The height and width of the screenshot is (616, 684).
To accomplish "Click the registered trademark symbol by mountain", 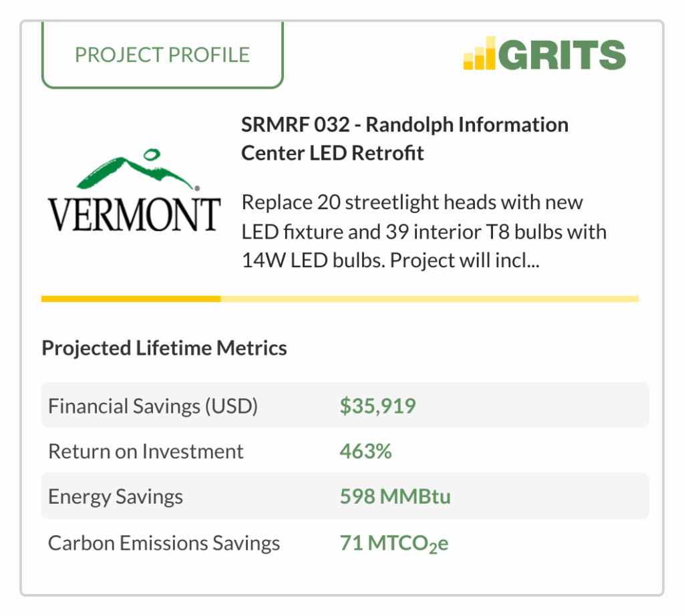I will 197,188.
